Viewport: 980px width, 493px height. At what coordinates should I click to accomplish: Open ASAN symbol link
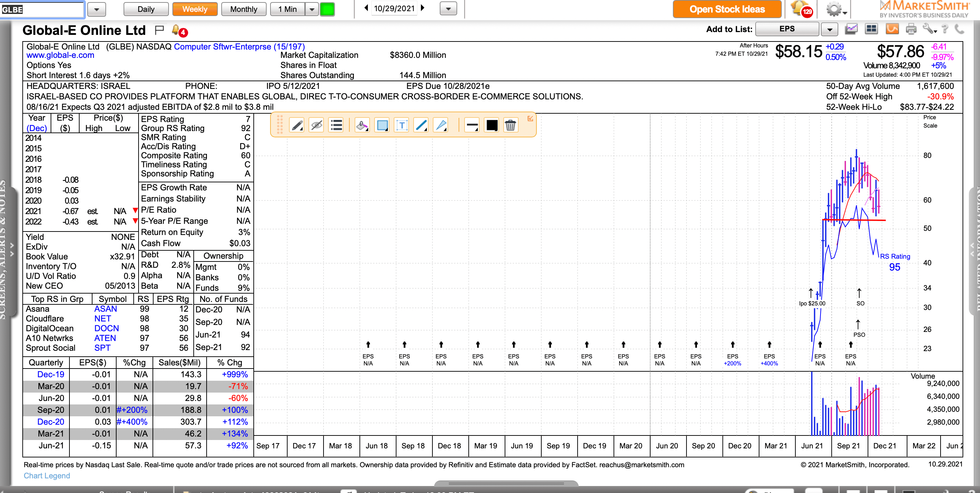[105, 309]
